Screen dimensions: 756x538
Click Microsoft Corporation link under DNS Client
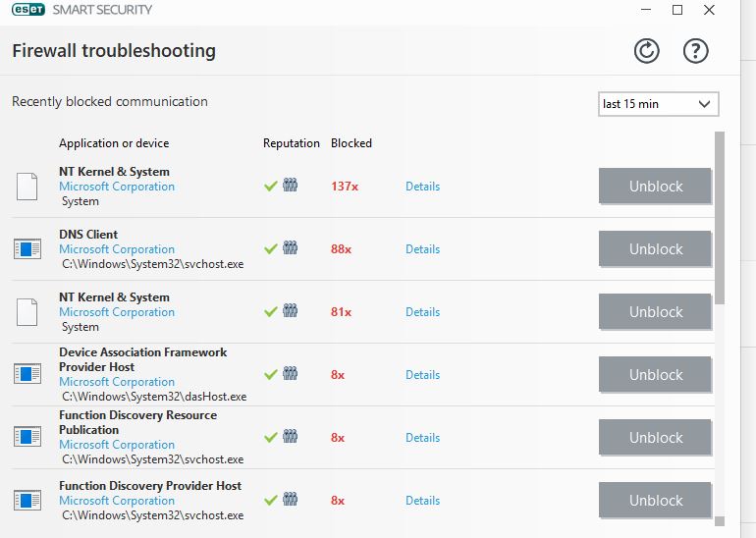pos(117,249)
